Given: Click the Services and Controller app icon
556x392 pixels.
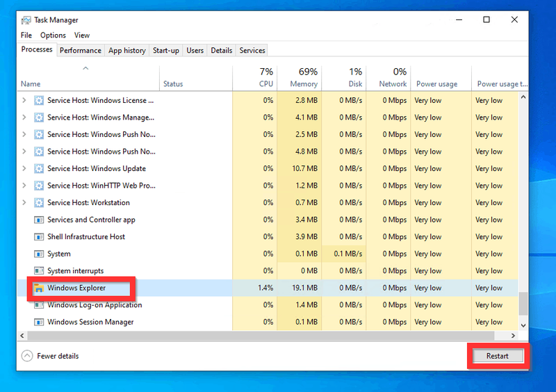Looking at the screenshot, I should click(x=39, y=220).
